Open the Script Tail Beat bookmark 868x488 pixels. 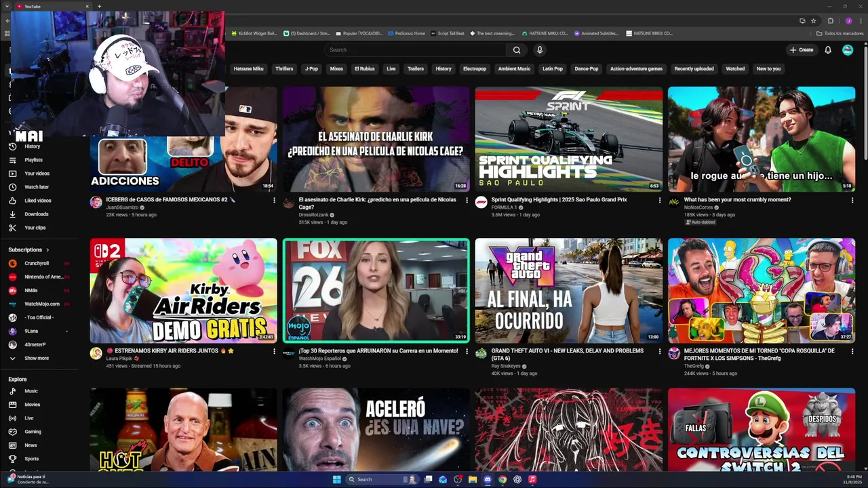(x=447, y=33)
